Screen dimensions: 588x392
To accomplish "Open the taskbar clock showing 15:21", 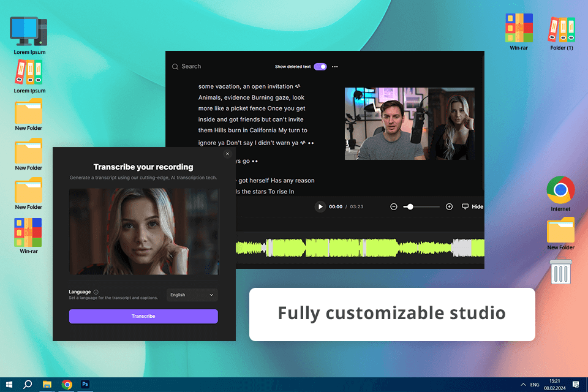I will [x=555, y=385].
